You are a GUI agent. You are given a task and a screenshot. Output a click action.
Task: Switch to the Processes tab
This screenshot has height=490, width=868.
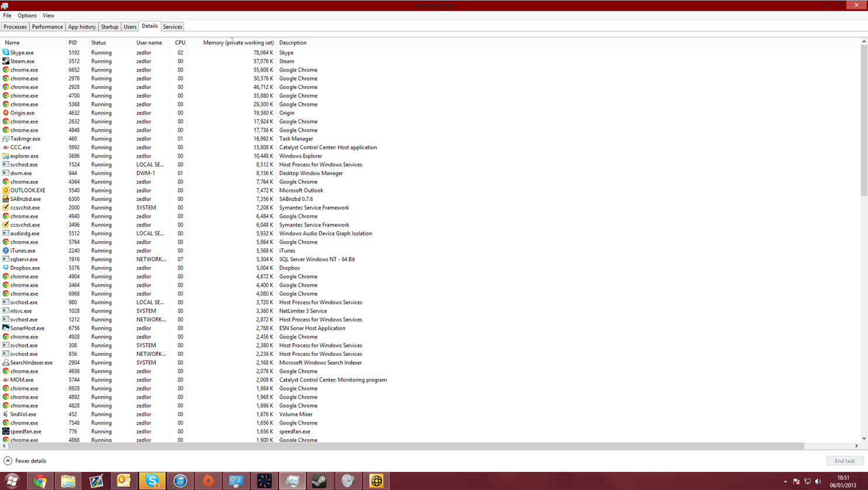(15, 27)
